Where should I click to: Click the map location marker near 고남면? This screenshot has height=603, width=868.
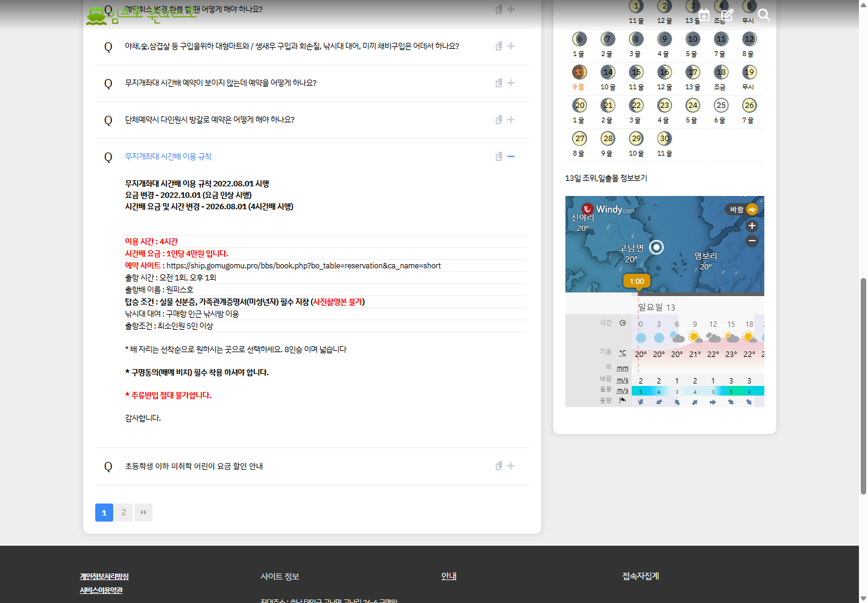pos(656,247)
